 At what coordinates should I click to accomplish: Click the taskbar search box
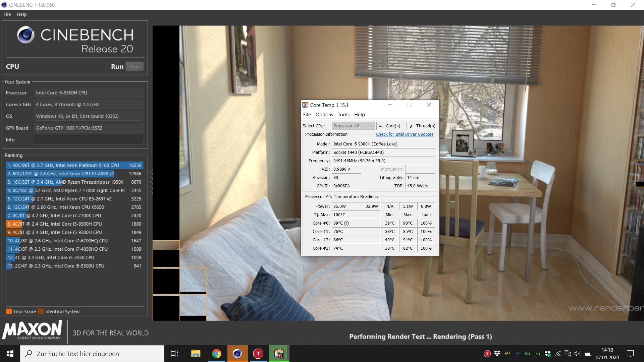tap(92, 354)
